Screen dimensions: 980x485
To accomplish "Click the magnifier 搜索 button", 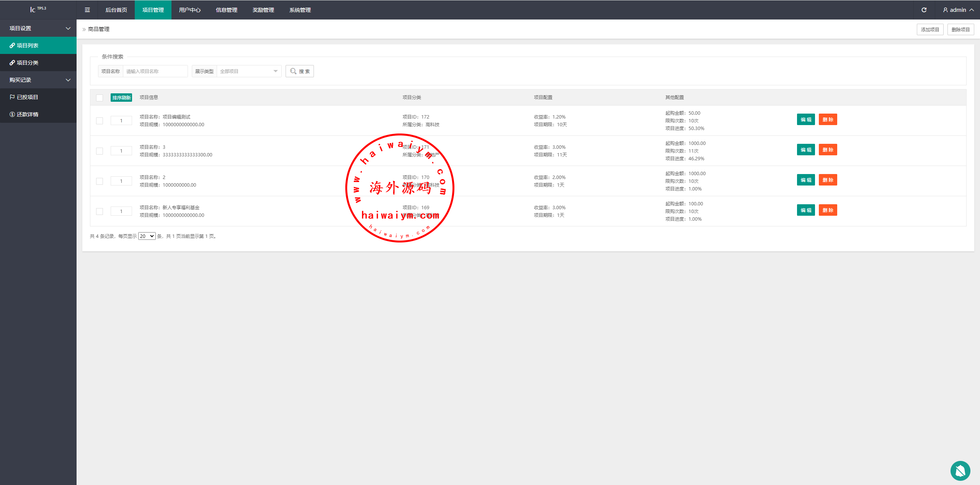I will 300,71.
